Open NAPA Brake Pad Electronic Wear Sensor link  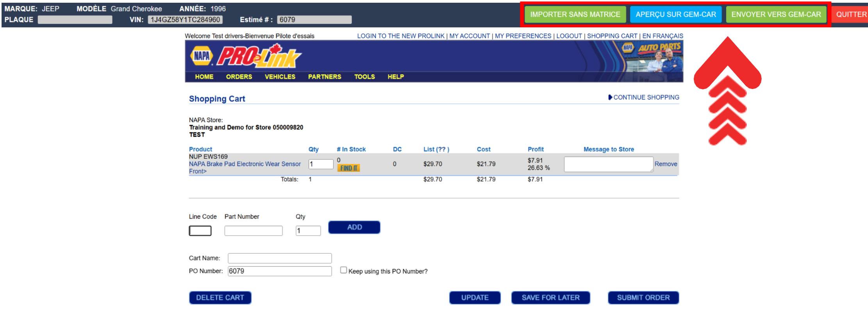tap(245, 164)
